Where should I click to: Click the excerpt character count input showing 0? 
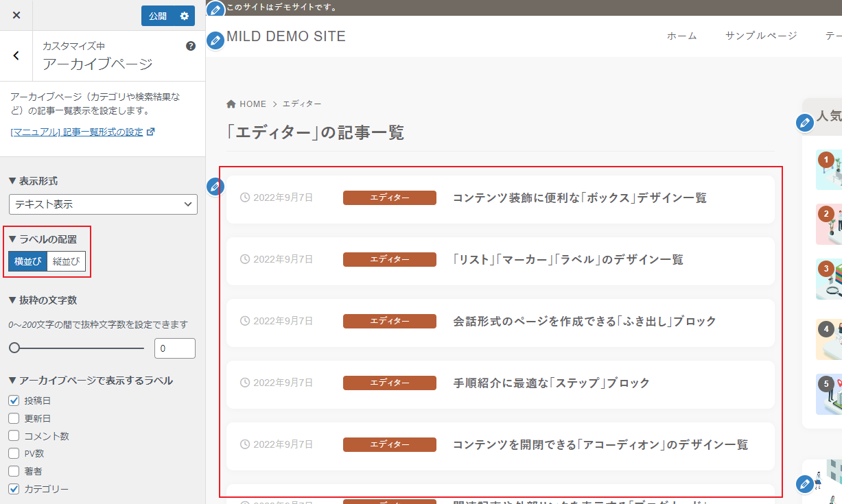(x=175, y=348)
